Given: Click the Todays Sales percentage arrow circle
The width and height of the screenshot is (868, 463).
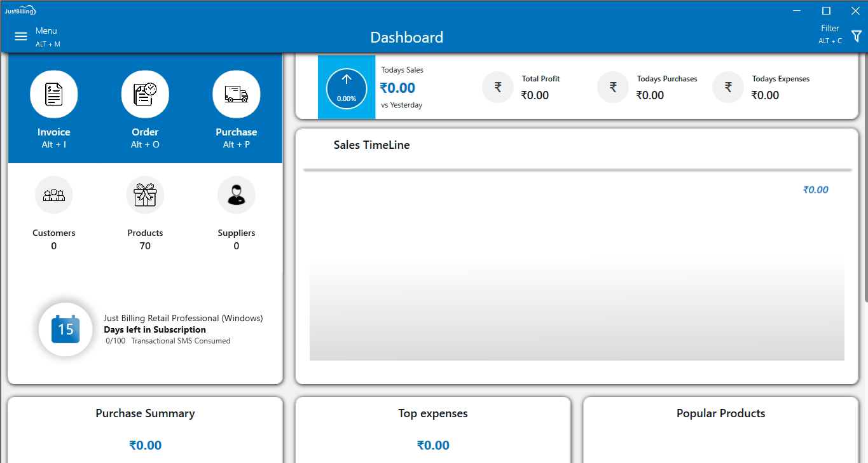Looking at the screenshot, I should (347, 88).
